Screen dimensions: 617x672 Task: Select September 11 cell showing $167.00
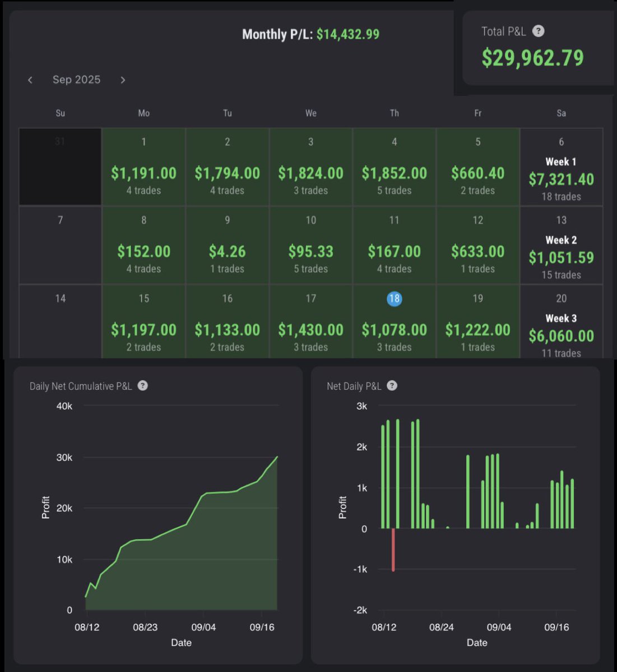point(395,245)
